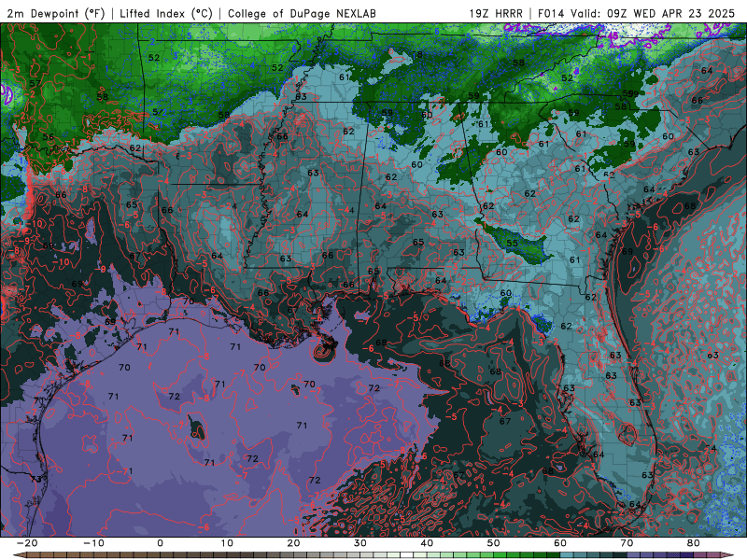Click the 'F014 Valid: 09Z WED APR 23 2025' text
The height and width of the screenshot is (560, 747).
(x=637, y=13)
